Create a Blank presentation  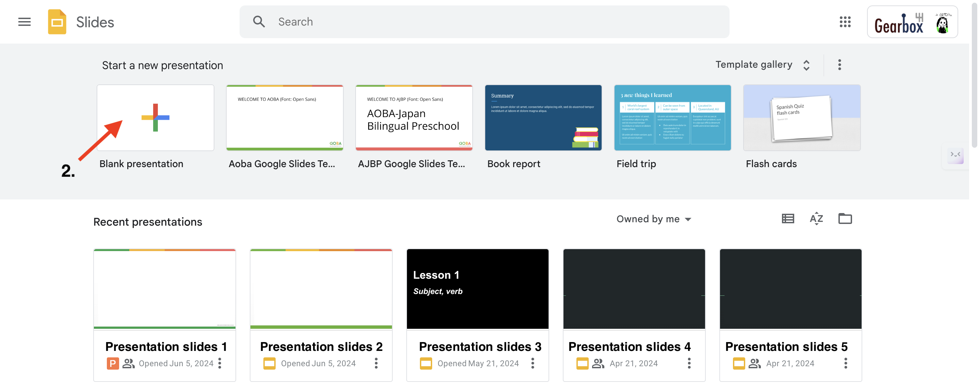pyautogui.click(x=155, y=117)
